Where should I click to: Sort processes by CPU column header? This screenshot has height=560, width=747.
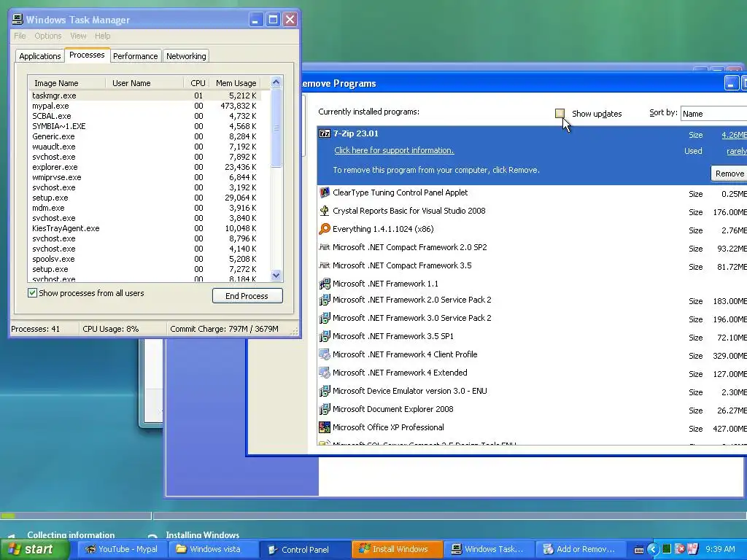196,83
